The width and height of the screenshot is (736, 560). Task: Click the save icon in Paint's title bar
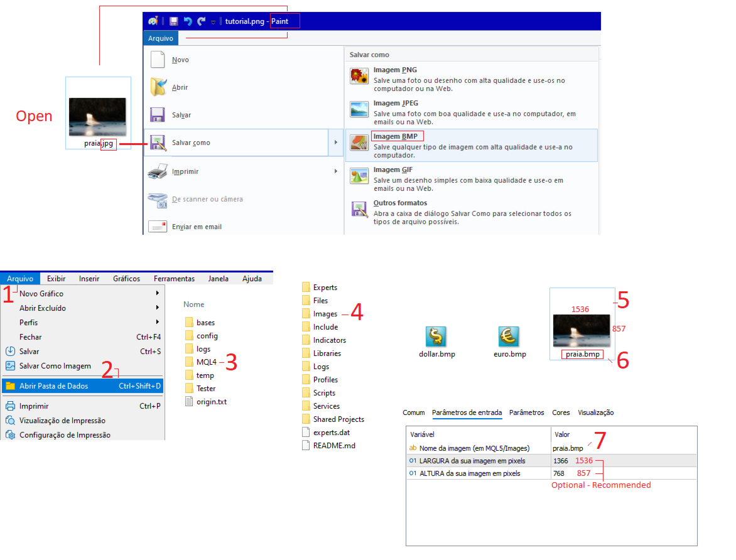pyautogui.click(x=174, y=21)
